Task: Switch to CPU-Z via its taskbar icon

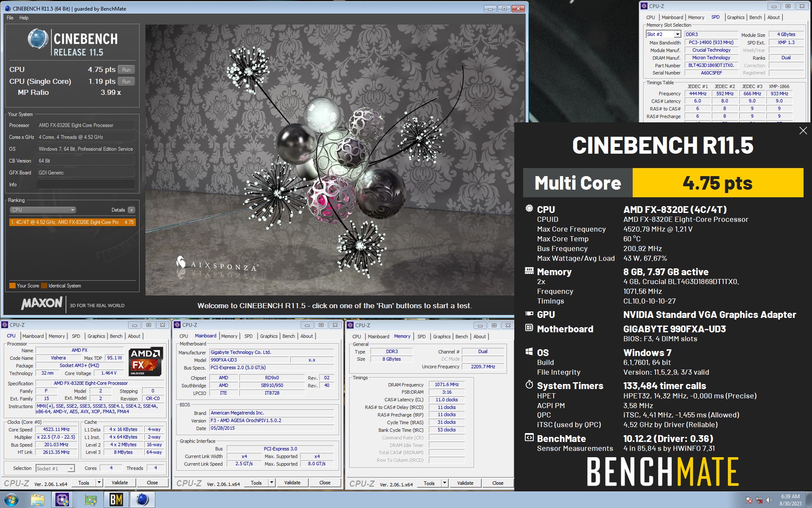Action: (x=63, y=500)
